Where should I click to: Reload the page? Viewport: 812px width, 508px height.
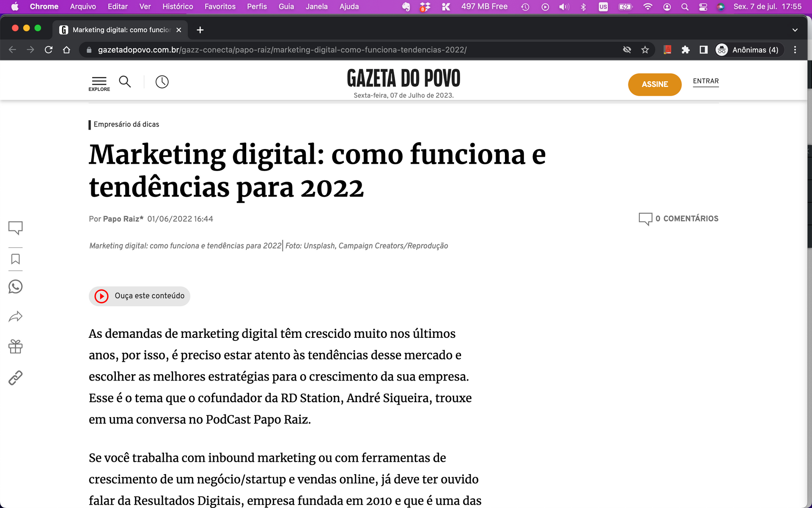[49, 50]
